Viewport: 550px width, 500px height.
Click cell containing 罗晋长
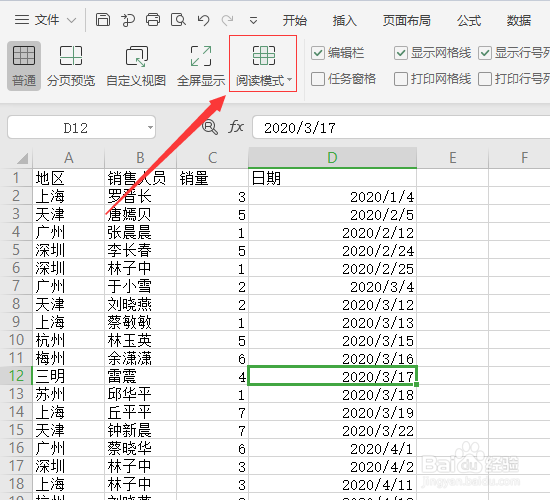click(140, 196)
